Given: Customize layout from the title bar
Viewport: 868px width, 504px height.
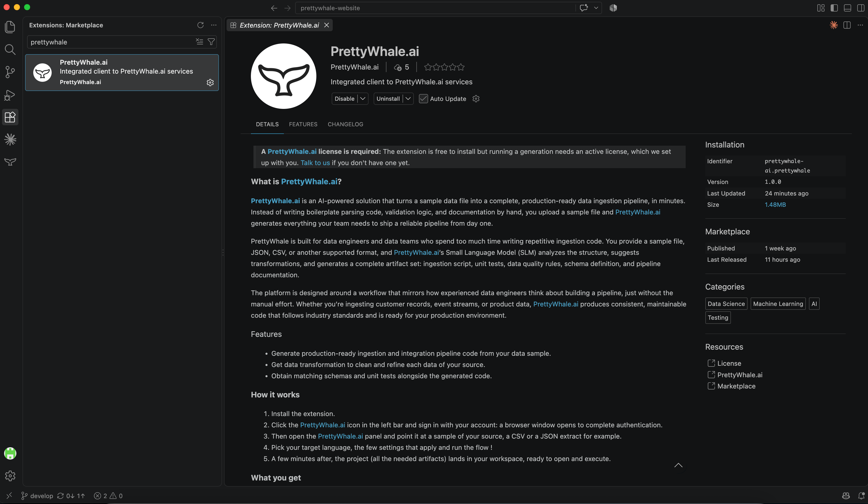Looking at the screenshot, I should pos(821,8).
